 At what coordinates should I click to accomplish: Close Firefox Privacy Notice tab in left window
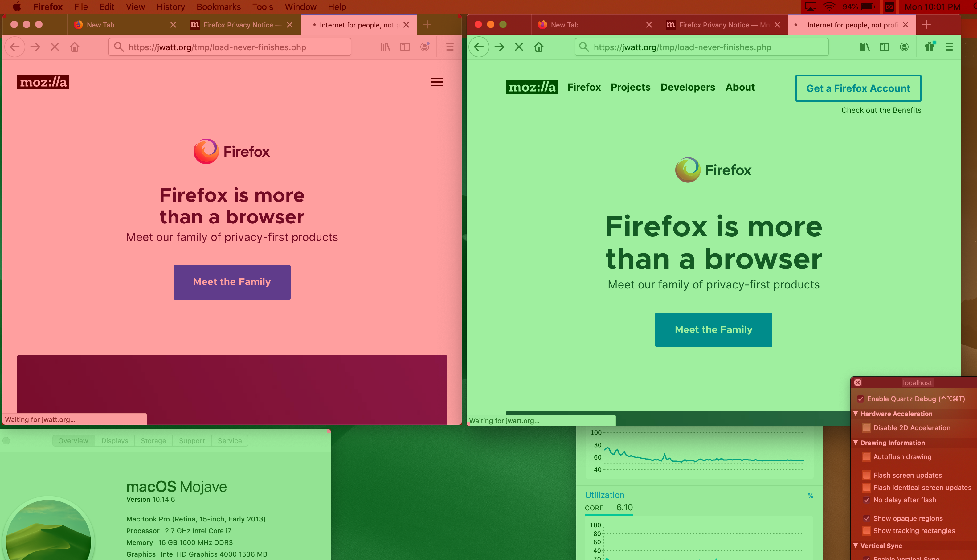[290, 25]
